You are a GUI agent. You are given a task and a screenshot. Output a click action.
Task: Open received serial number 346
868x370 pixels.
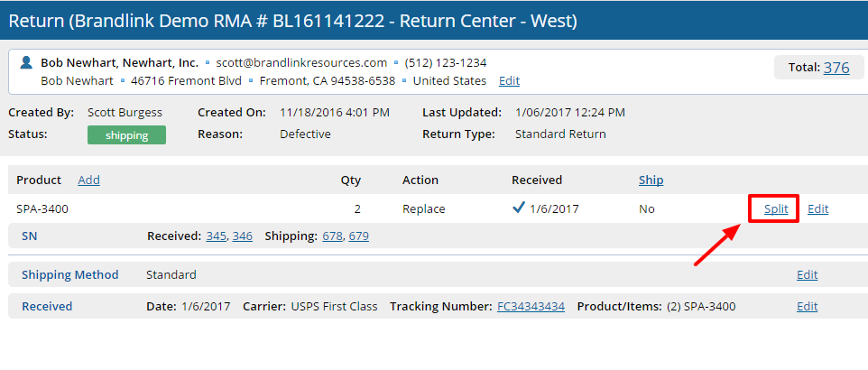242,236
